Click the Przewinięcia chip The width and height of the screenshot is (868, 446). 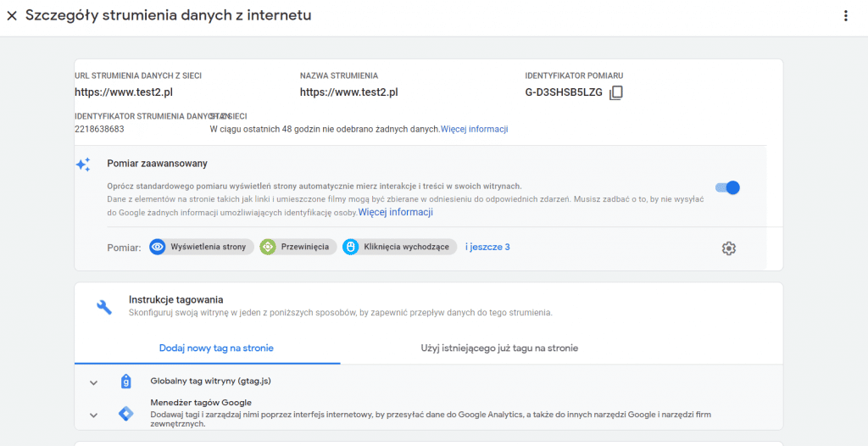[298, 247]
